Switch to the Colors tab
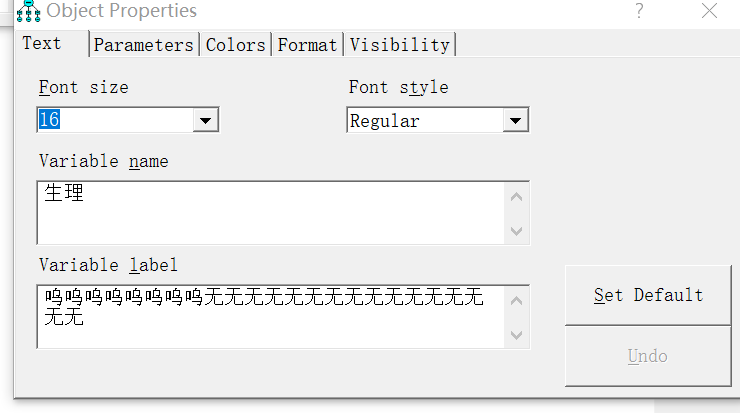Image resolution: width=740 pixels, height=413 pixels. [x=236, y=45]
